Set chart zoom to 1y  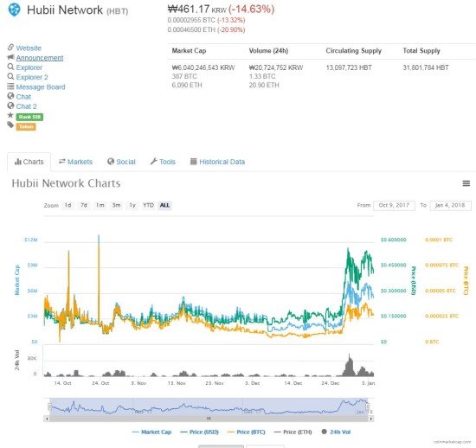click(132, 205)
